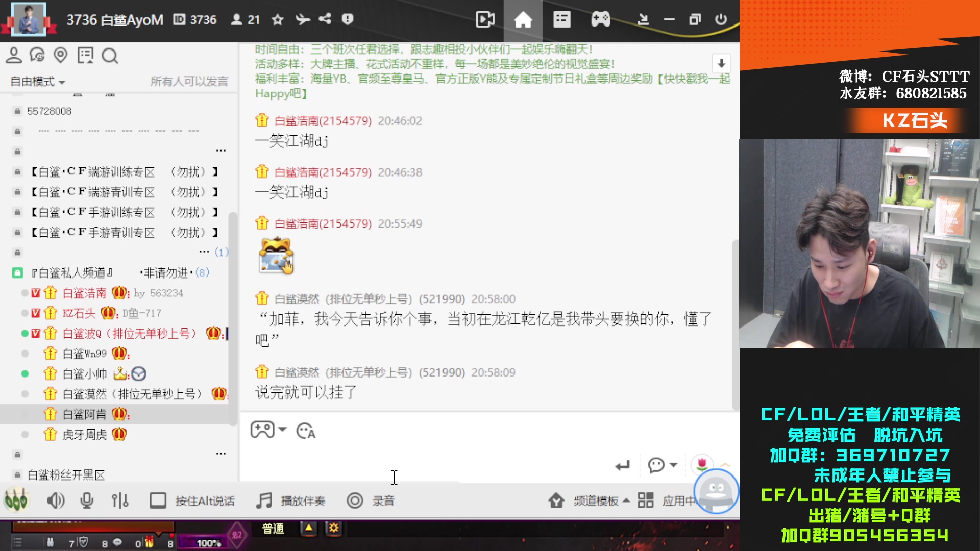
Task: Toggle the shield icon next to channel name
Action: click(x=348, y=19)
